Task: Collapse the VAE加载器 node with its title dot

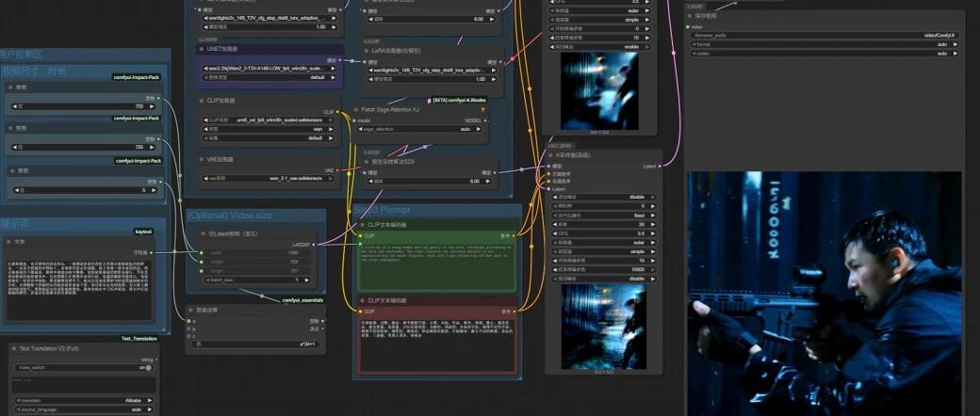Action: point(202,160)
